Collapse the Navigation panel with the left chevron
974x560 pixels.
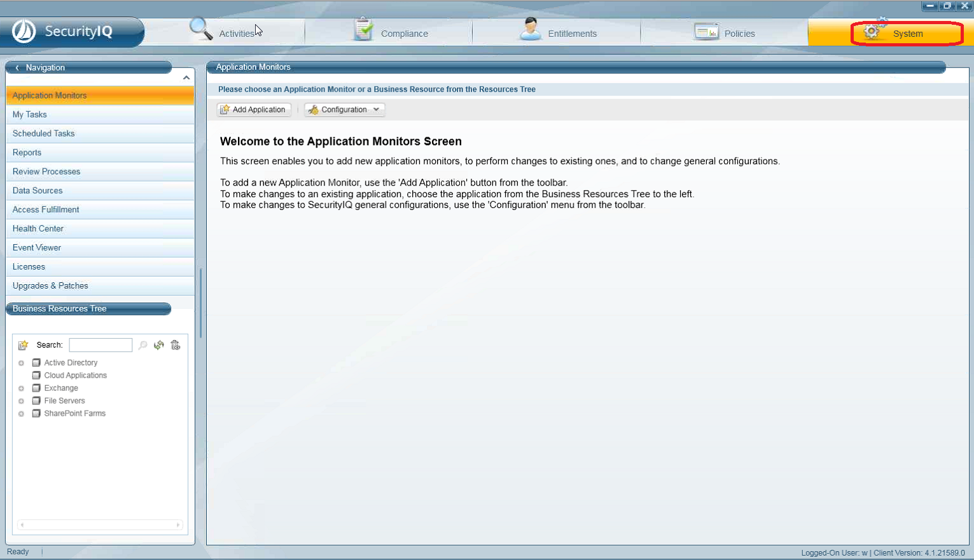[17, 67]
